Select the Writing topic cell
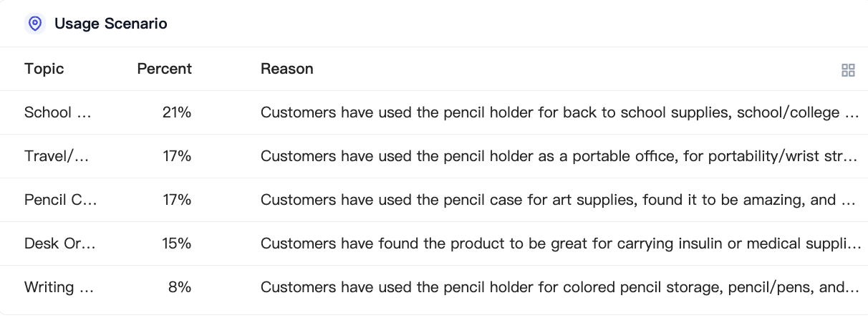 59,287
